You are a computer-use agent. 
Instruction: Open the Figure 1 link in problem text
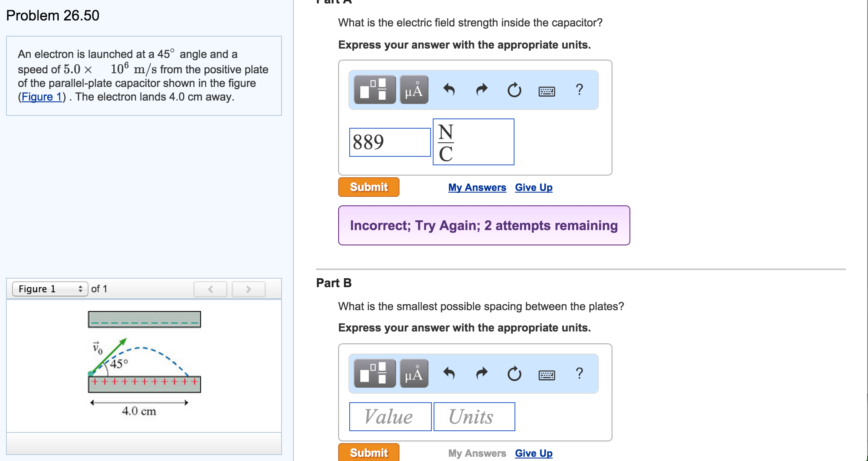pyautogui.click(x=42, y=97)
